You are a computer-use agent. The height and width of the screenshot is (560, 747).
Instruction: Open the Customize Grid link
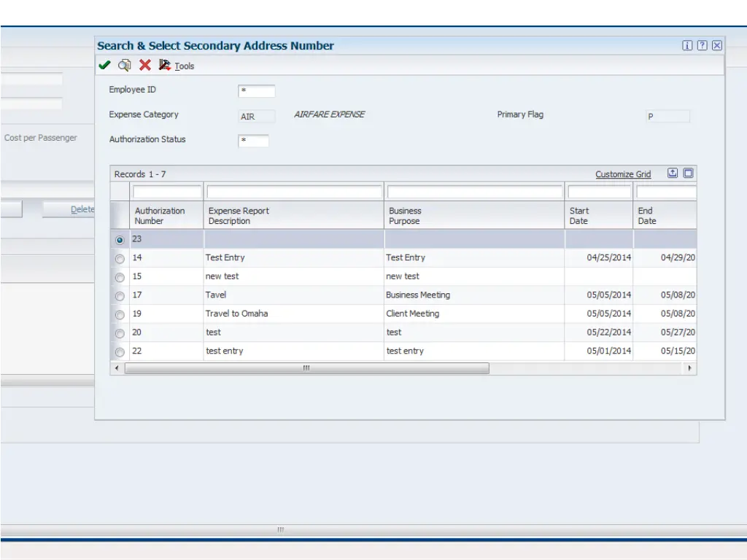[x=623, y=174]
